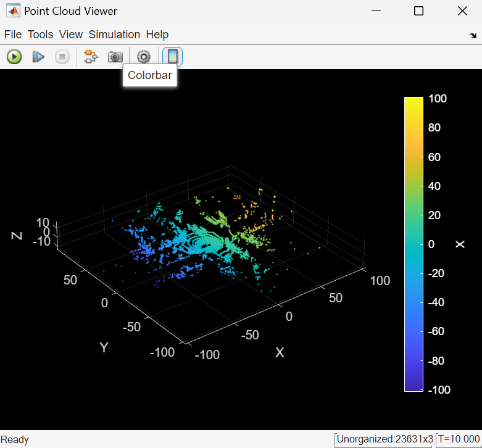Viewport: 482px width, 448px height.
Task: Highlight the Simulink block icon
Action: [x=91, y=57]
